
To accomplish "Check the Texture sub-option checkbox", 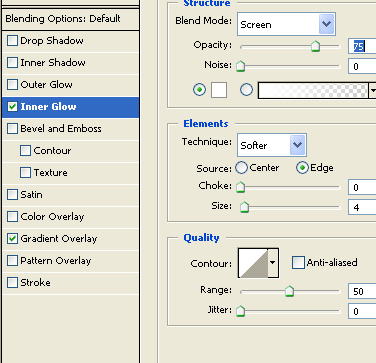I will [x=25, y=173].
